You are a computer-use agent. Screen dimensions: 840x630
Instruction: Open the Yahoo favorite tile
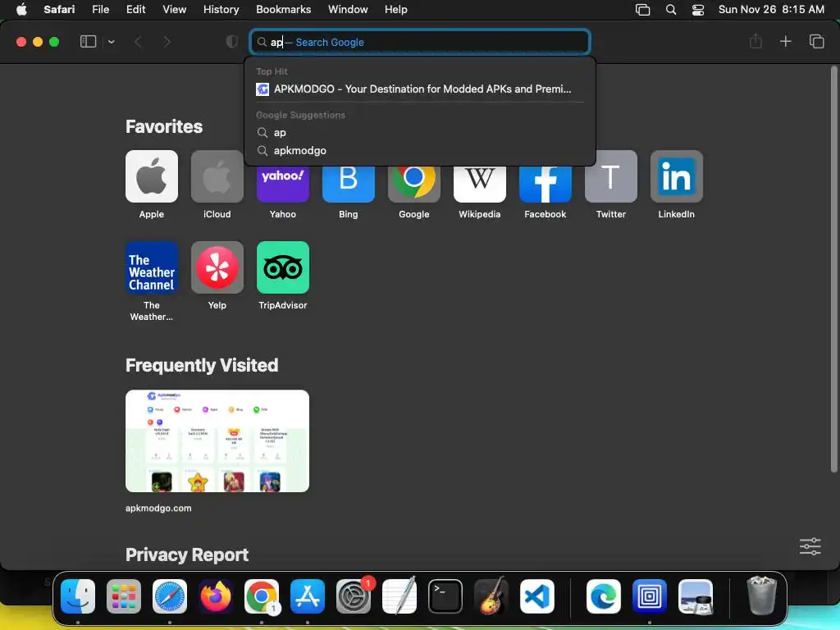coord(283,185)
